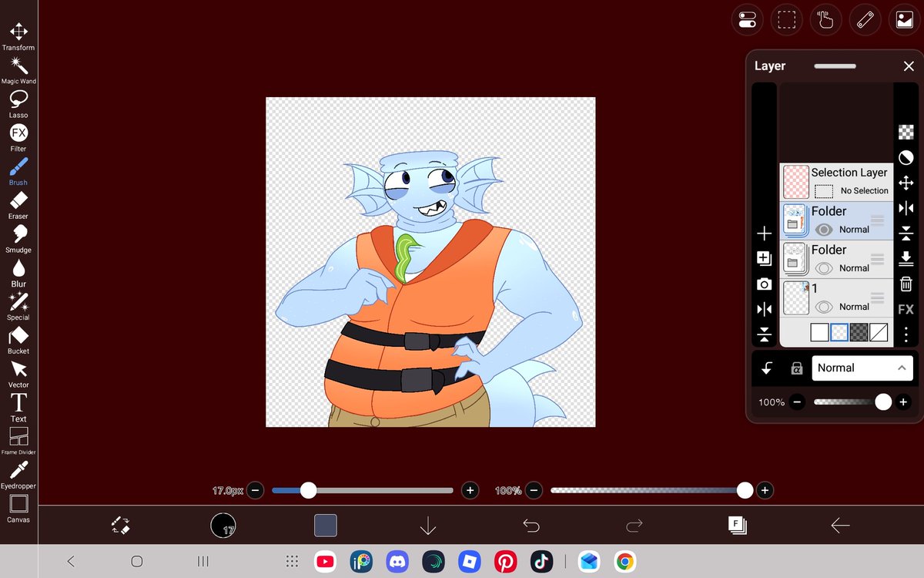The image size is (924, 578).
Task: Open the stabilizer hand icon
Action: click(825, 20)
